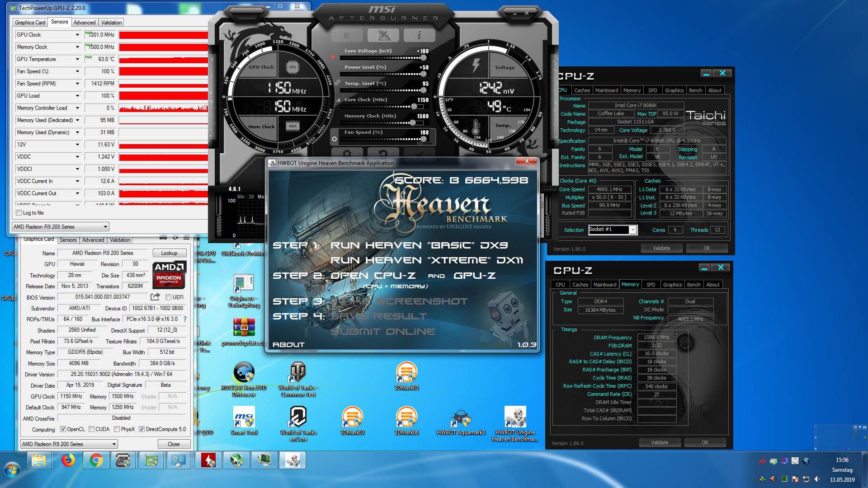The height and width of the screenshot is (488, 868).
Task: Open the SPD tab in bottom CPU-Z window
Action: click(651, 285)
